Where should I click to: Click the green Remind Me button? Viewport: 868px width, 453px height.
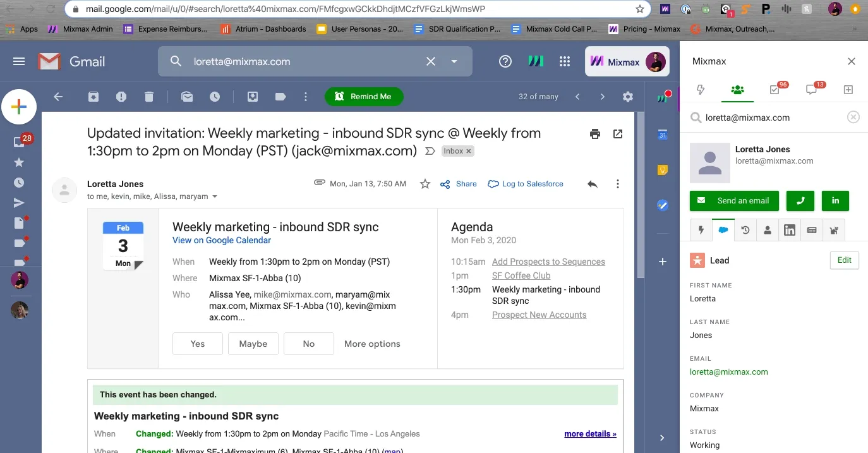[364, 97]
